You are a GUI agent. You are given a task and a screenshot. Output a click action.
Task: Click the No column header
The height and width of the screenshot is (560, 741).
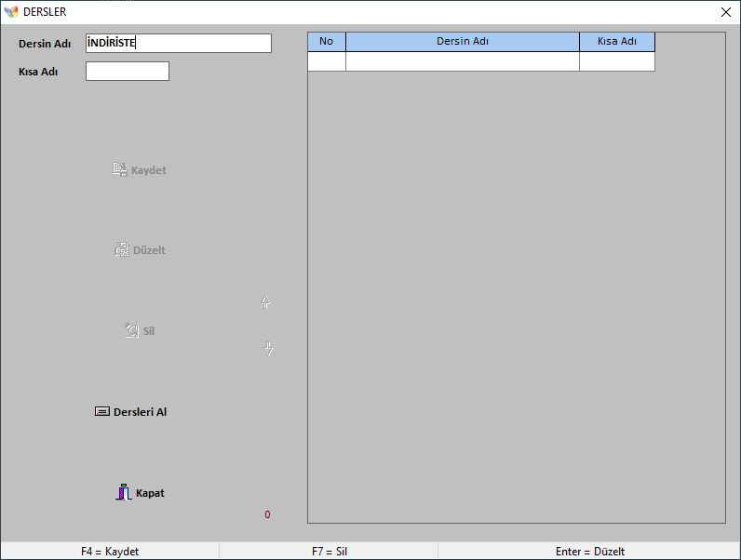click(x=327, y=42)
